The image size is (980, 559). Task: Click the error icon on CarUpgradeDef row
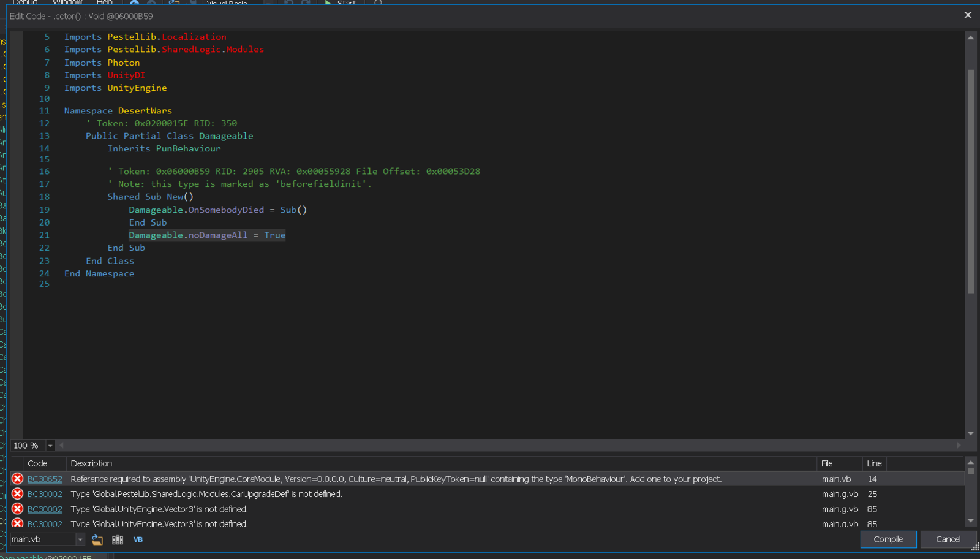coord(17,494)
